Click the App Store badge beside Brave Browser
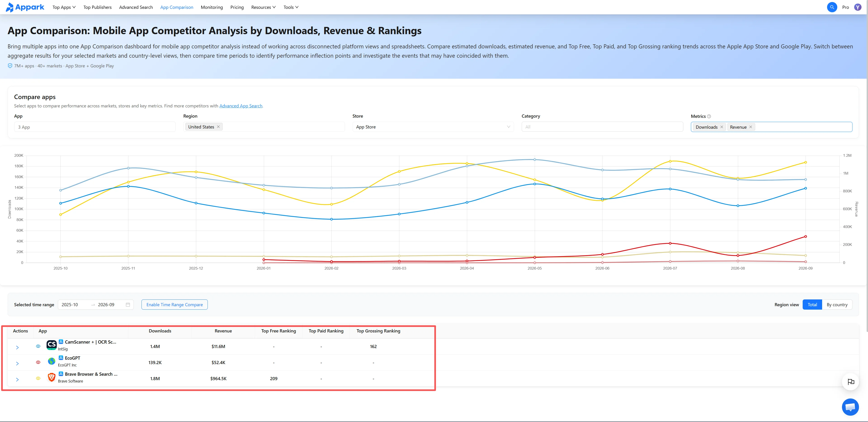 61,374
